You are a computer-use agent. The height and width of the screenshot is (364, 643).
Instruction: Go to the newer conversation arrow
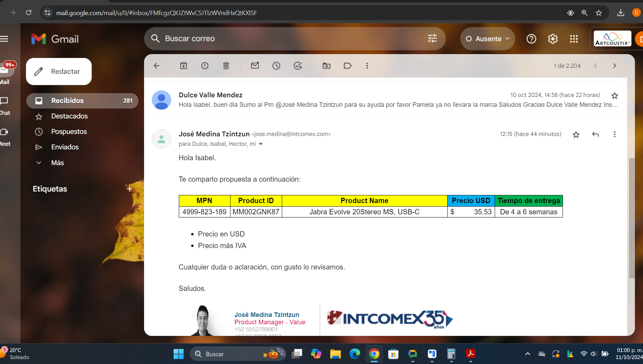coord(596,66)
